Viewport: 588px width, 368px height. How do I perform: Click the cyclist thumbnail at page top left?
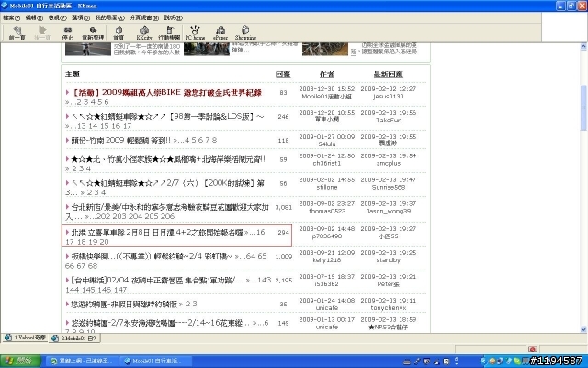88,49
